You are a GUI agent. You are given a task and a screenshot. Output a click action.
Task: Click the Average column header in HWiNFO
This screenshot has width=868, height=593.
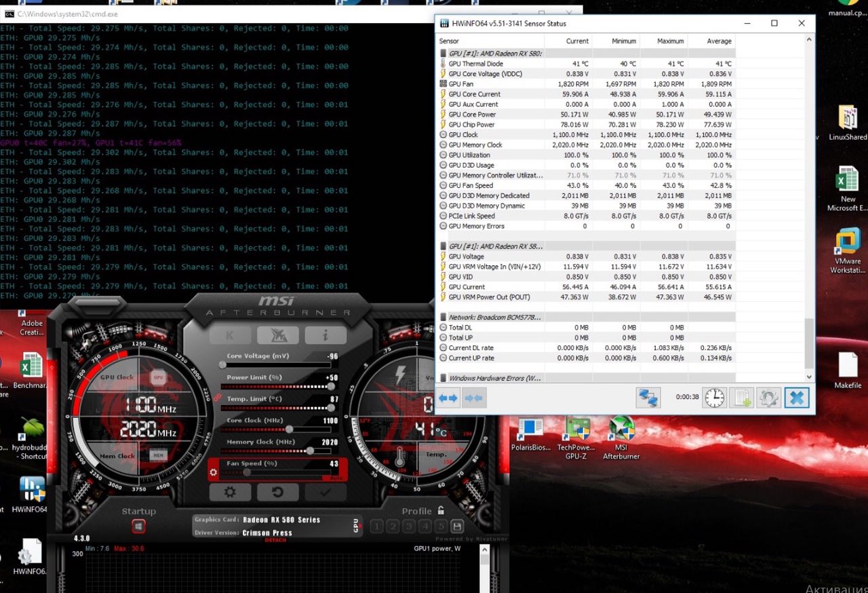coord(711,41)
